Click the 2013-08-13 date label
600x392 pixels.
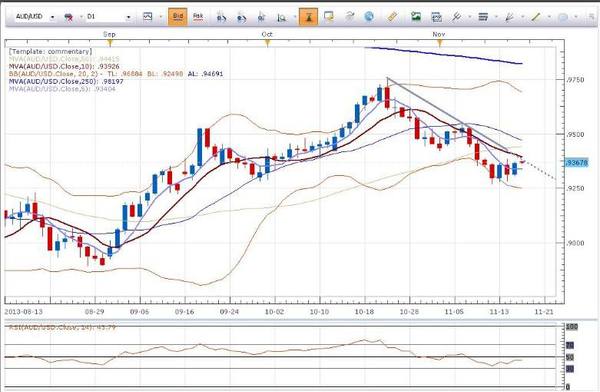(x=24, y=312)
